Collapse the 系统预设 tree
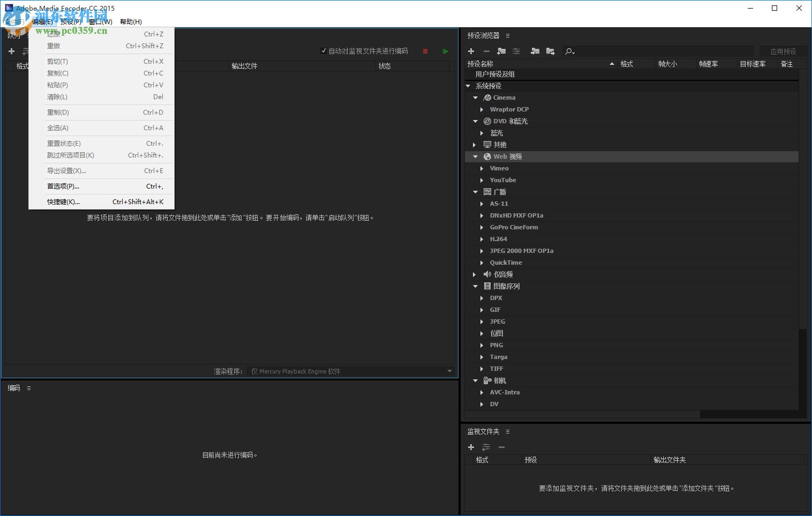This screenshot has height=516, width=812. pos(468,85)
